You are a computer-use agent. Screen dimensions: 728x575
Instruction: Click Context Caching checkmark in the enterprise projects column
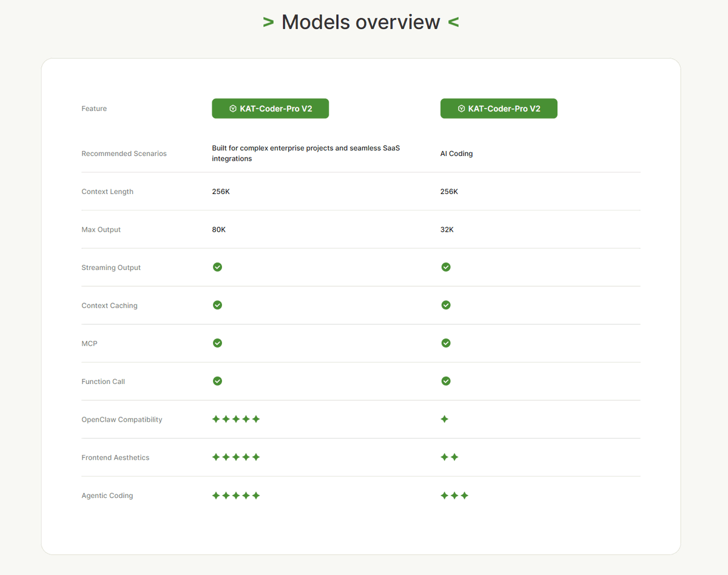[x=217, y=305]
